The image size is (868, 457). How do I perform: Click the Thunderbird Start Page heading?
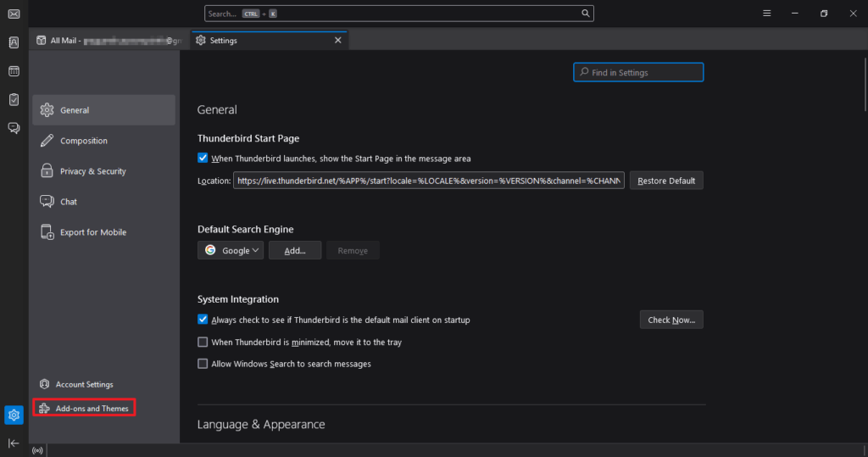click(x=248, y=138)
